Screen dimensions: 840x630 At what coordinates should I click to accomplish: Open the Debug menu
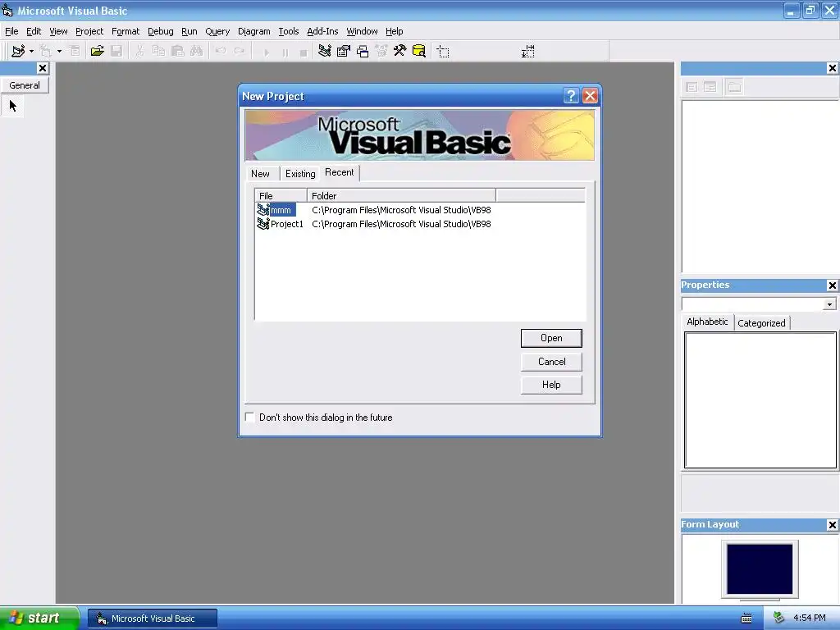160,31
